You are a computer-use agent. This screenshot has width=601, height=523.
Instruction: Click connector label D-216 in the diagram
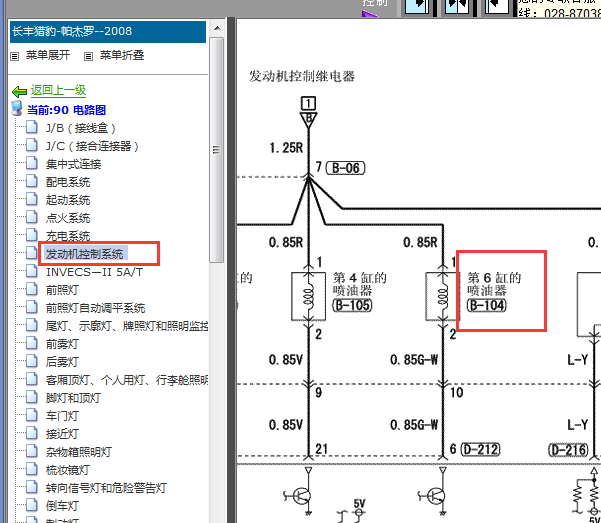coord(568,450)
